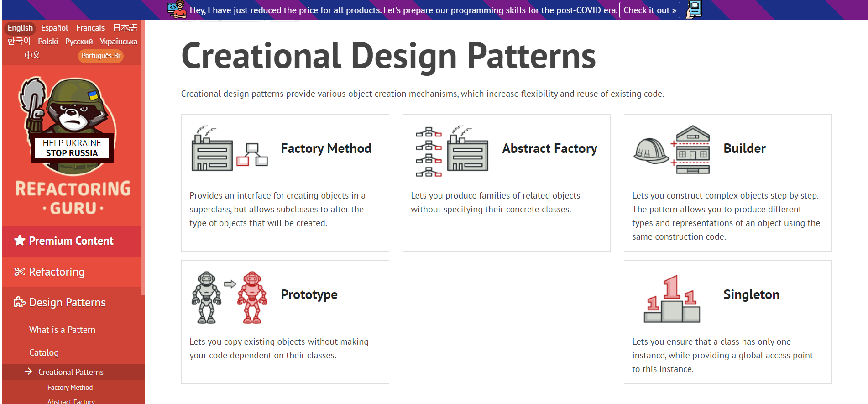Switch language to Français
This screenshot has height=404, width=868.
pos(90,28)
